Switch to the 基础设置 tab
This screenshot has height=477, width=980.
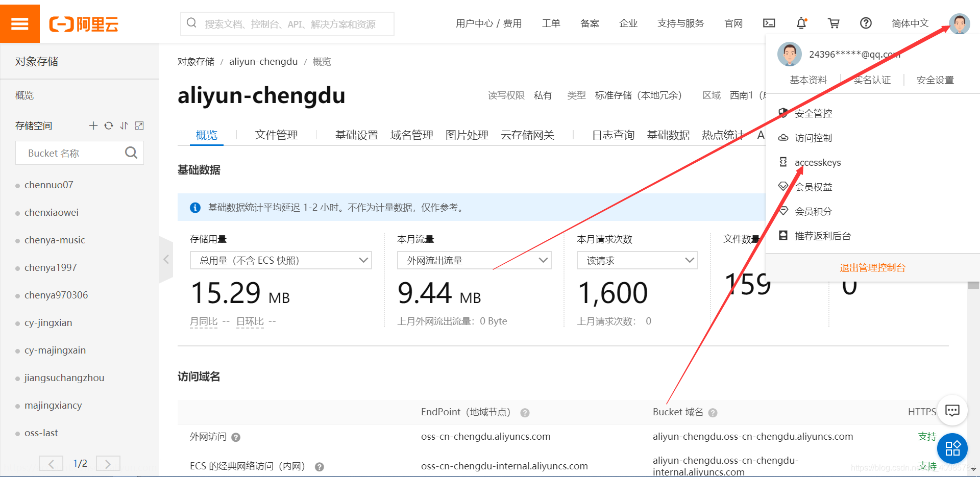tap(356, 135)
